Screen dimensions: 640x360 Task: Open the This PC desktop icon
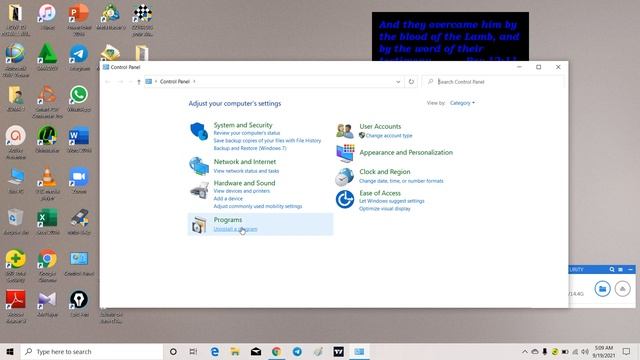point(16,180)
